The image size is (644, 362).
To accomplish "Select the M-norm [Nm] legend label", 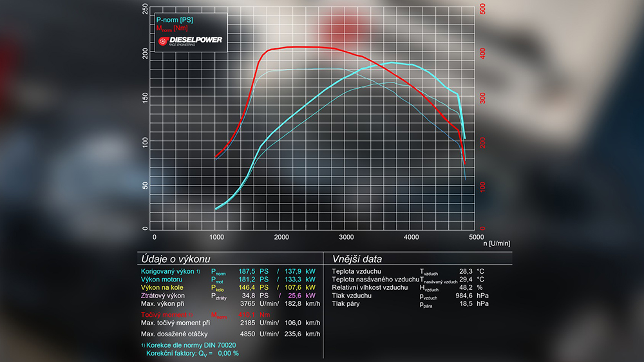I will (x=172, y=28).
